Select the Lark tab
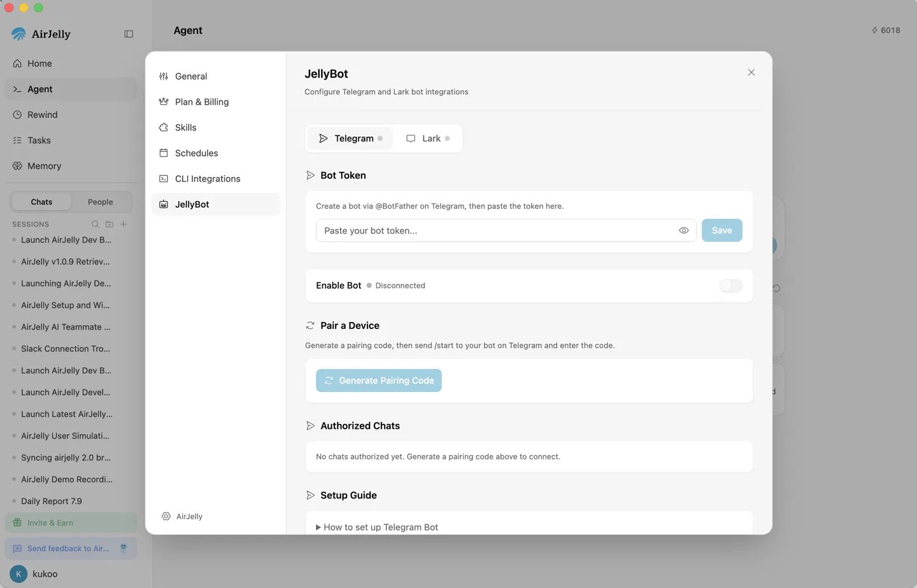This screenshot has width=917, height=588. click(428, 139)
